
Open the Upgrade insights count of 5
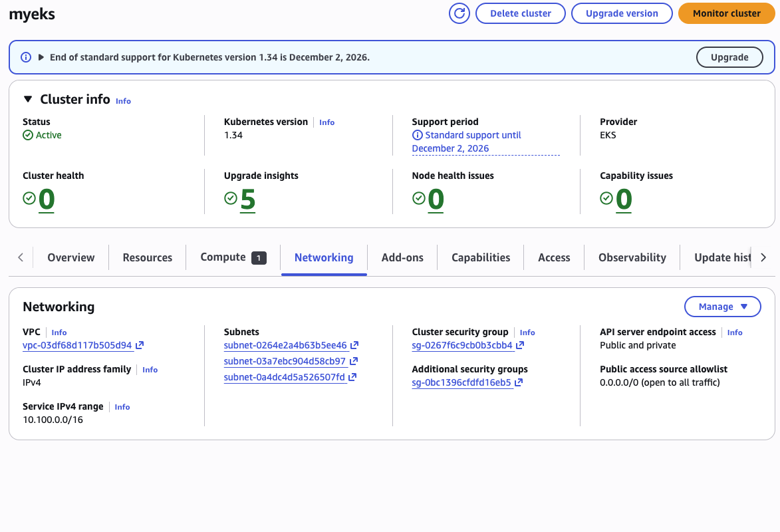pos(247,199)
